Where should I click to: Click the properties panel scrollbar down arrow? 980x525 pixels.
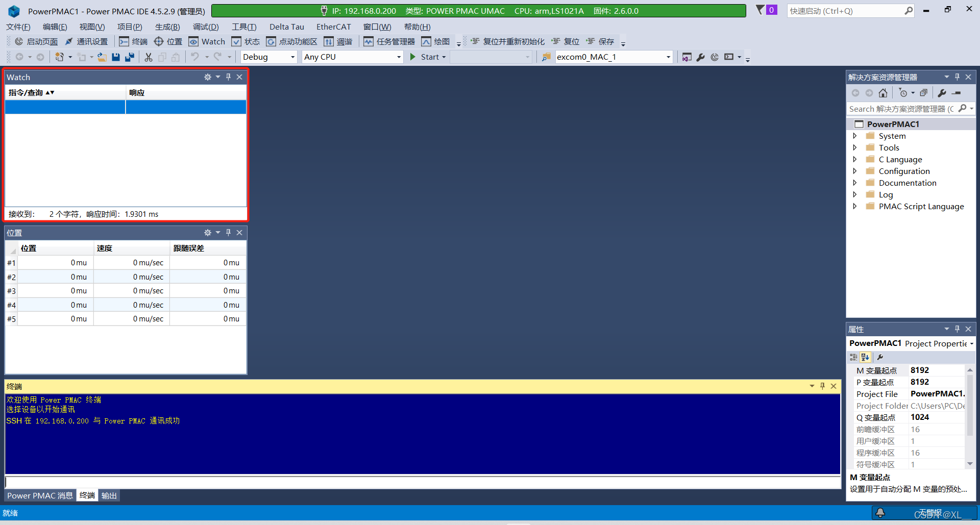(x=970, y=464)
